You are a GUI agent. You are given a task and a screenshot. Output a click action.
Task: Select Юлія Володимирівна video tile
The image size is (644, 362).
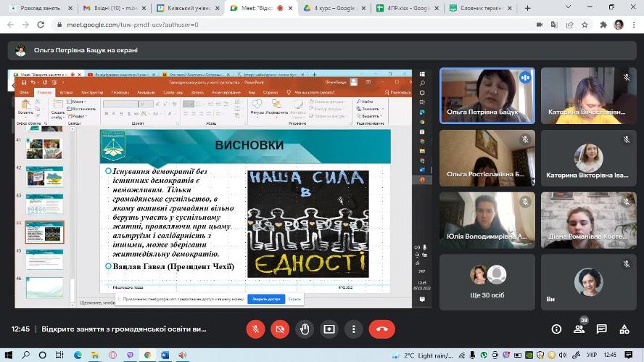pos(487,221)
